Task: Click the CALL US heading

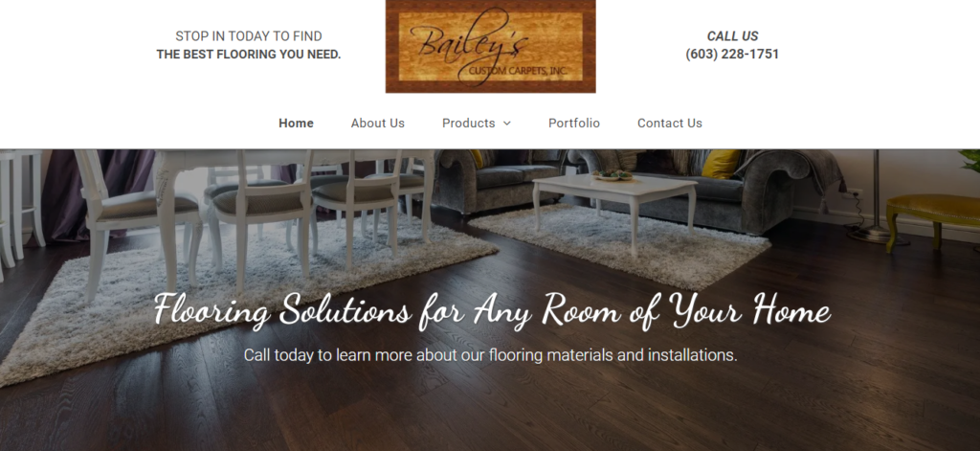Action: [732, 36]
